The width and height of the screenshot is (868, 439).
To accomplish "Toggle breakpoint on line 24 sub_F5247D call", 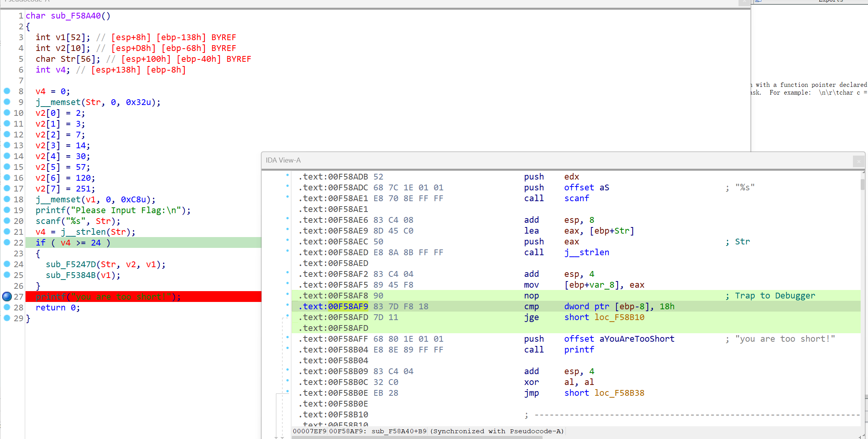I will tap(7, 264).
